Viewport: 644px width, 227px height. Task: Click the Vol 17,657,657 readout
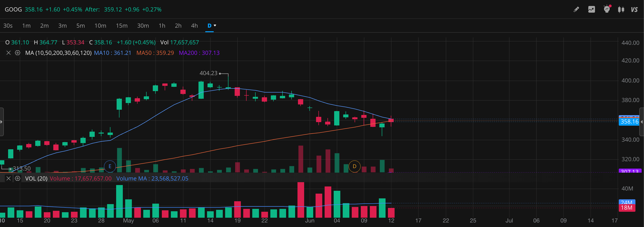point(179,43)
